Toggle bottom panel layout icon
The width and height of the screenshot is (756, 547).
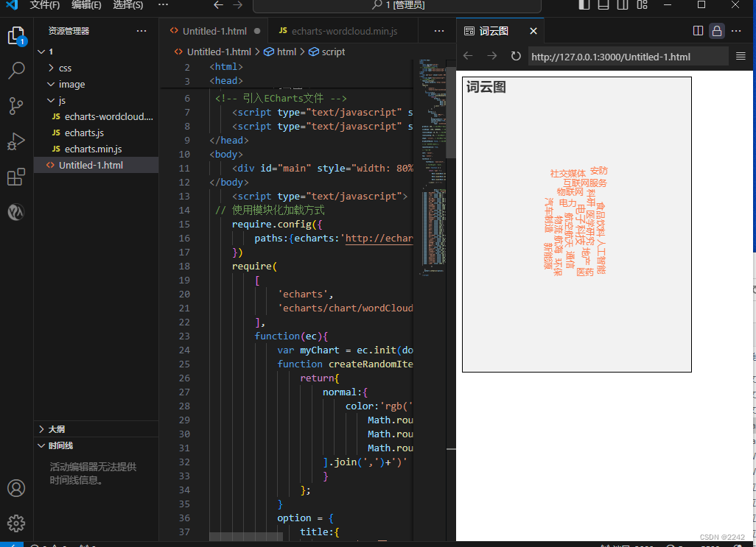[x=603, y=5]
